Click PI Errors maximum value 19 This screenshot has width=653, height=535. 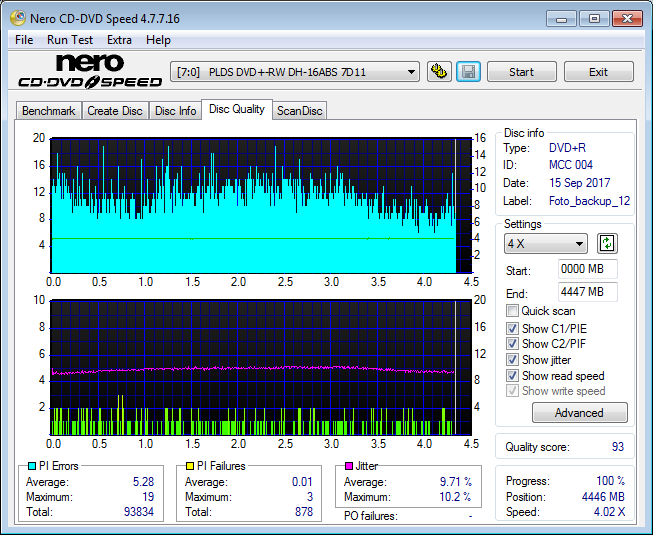point(148,497)
